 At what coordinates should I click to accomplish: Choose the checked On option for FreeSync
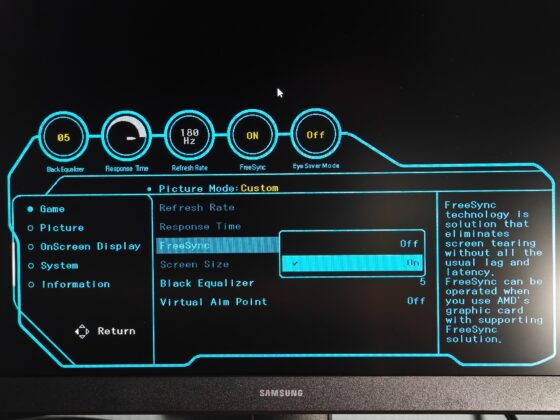pyautogui.click(x=352, y=263)
